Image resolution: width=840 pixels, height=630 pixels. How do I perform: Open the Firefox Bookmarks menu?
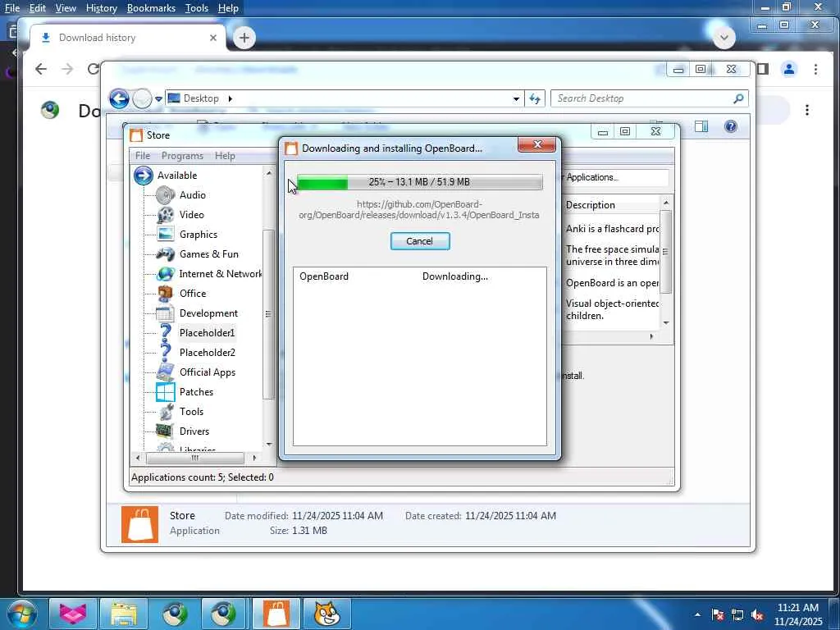tap(151, 8)
